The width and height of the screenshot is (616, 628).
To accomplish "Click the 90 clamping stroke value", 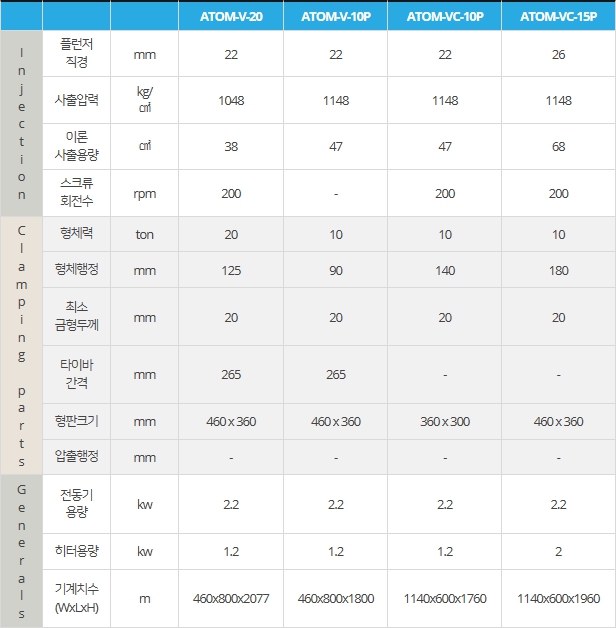I will [336, 271].
